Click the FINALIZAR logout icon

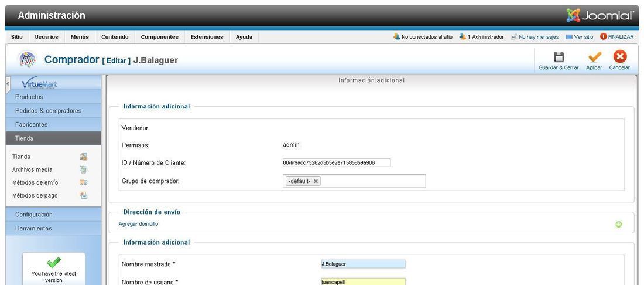pos(604,36)
